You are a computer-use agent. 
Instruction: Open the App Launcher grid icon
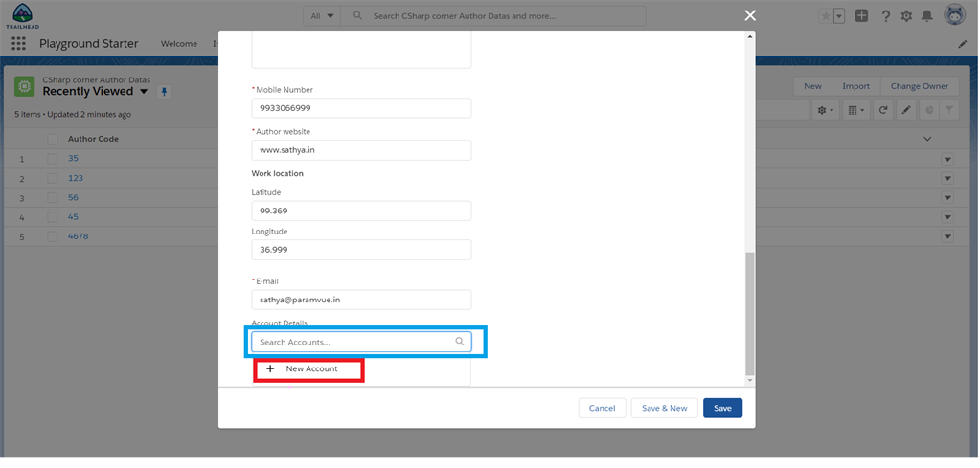(x=19, y=43)
